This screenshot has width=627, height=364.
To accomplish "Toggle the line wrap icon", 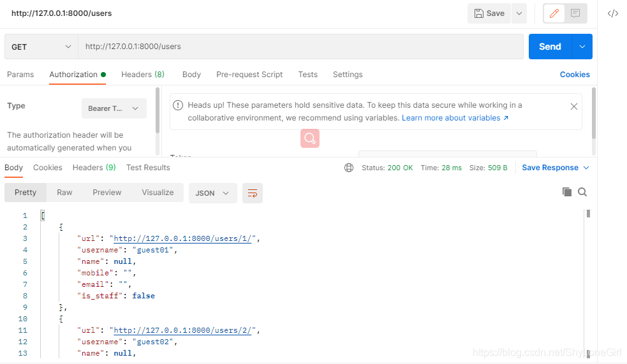I will [x=253, y=193].
